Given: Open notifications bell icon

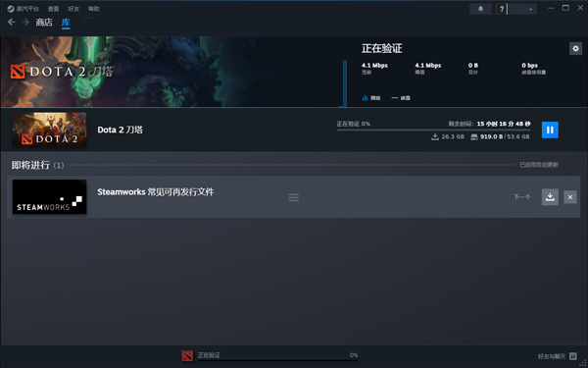Looking at the screenshot, I should [480, 9].
